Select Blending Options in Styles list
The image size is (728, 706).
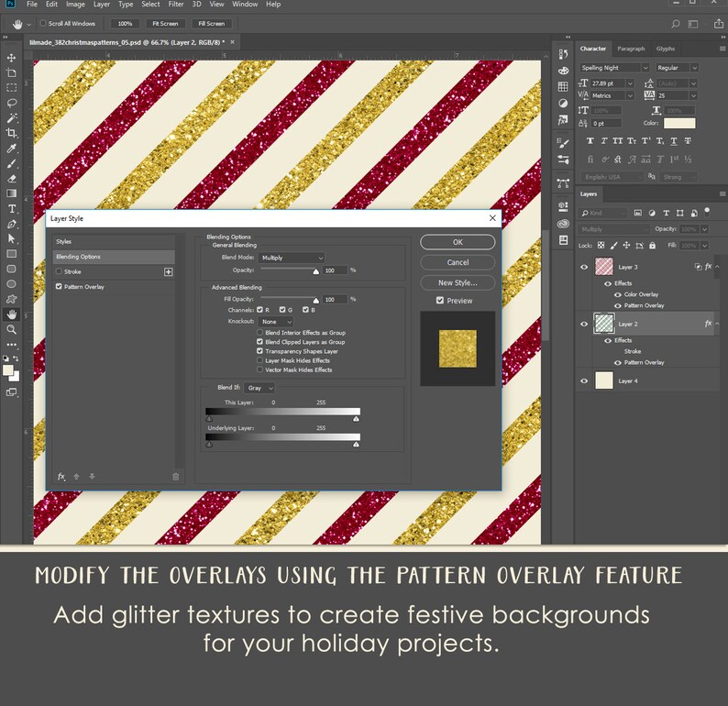(x=114, y=257)
